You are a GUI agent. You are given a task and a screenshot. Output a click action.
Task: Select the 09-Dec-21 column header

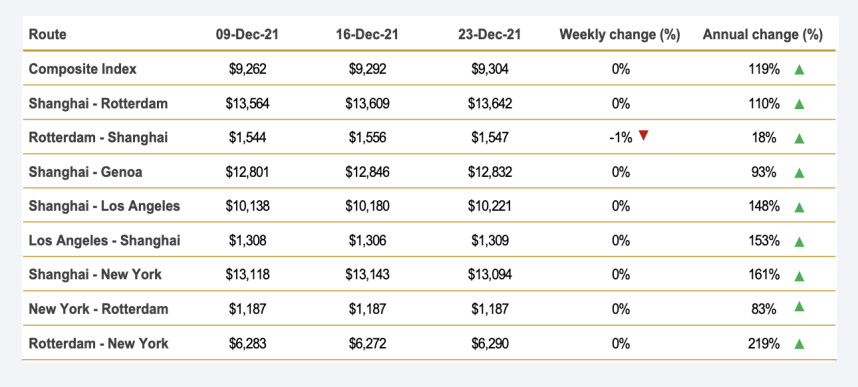(247, 34)
